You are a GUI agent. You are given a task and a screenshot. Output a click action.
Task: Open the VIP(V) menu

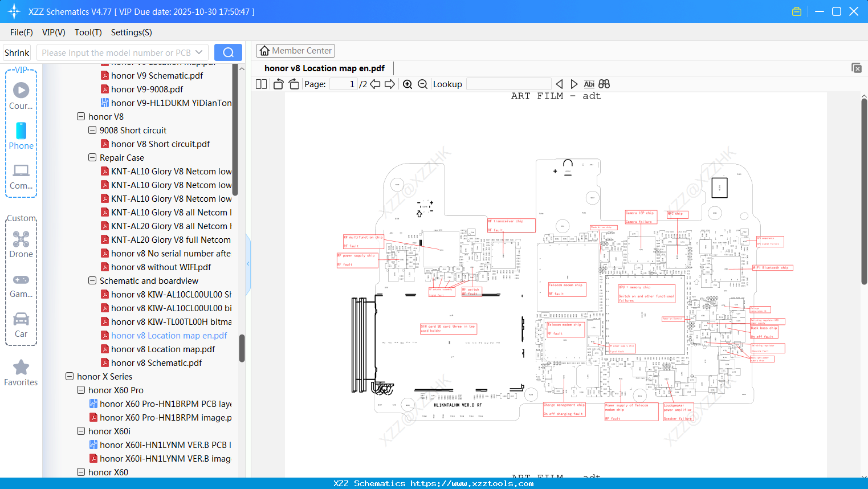54,32
